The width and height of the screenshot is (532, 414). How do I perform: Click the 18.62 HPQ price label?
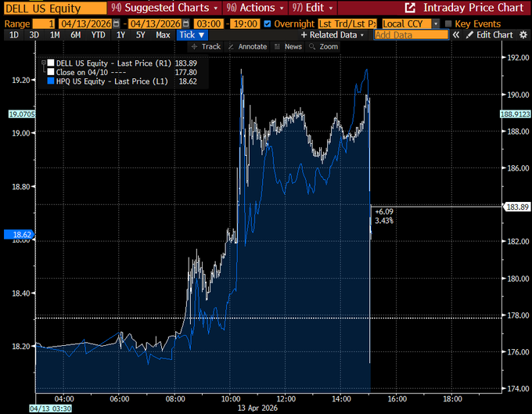pos(19,235)
